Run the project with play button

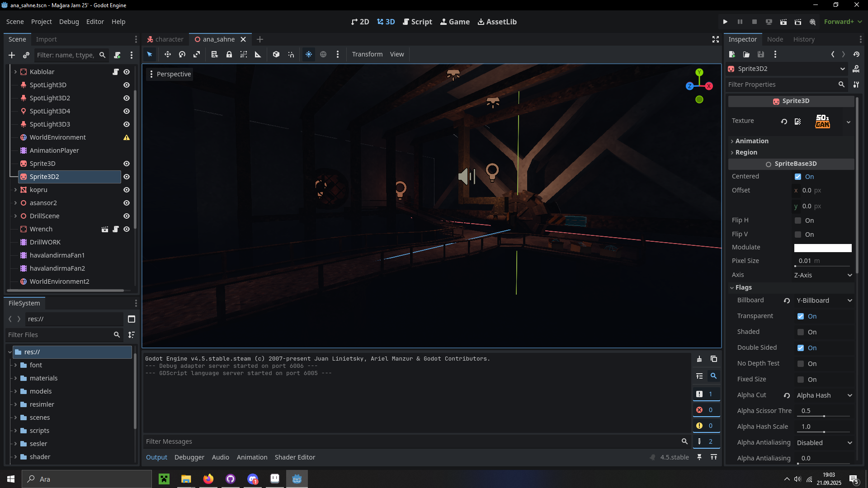[x=725, y=22]
